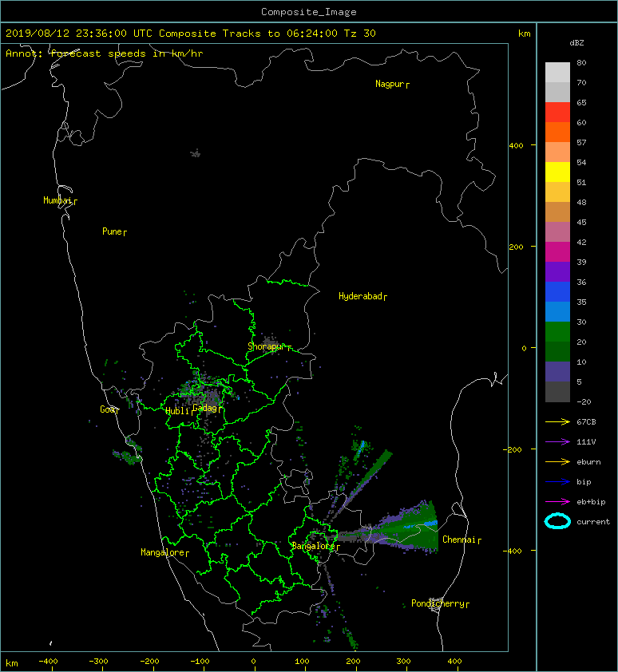Click the '111V' legend label

[x=586, y=441]
